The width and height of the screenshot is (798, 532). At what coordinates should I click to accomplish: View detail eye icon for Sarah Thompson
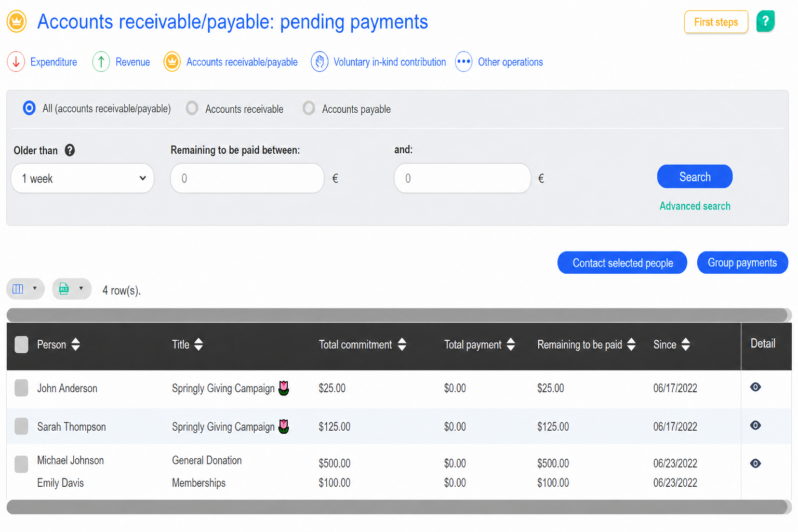(x=755, y=425)
